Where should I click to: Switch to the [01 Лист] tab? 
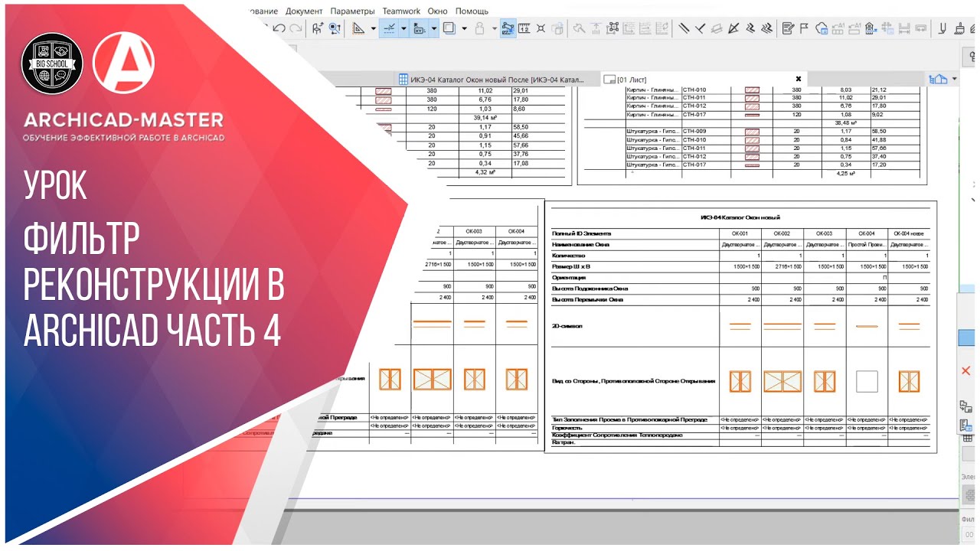pyautogui.click(x=703, y=80)
